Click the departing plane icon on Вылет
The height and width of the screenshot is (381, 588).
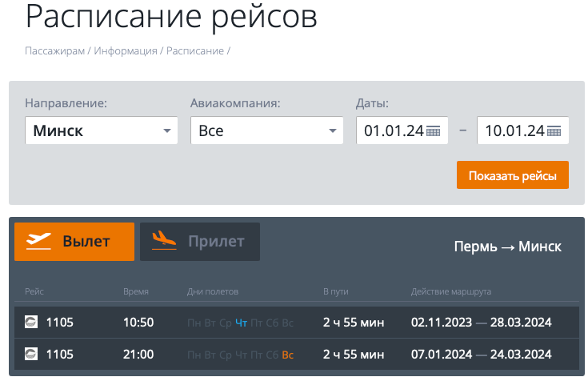[x=38, y=241]
